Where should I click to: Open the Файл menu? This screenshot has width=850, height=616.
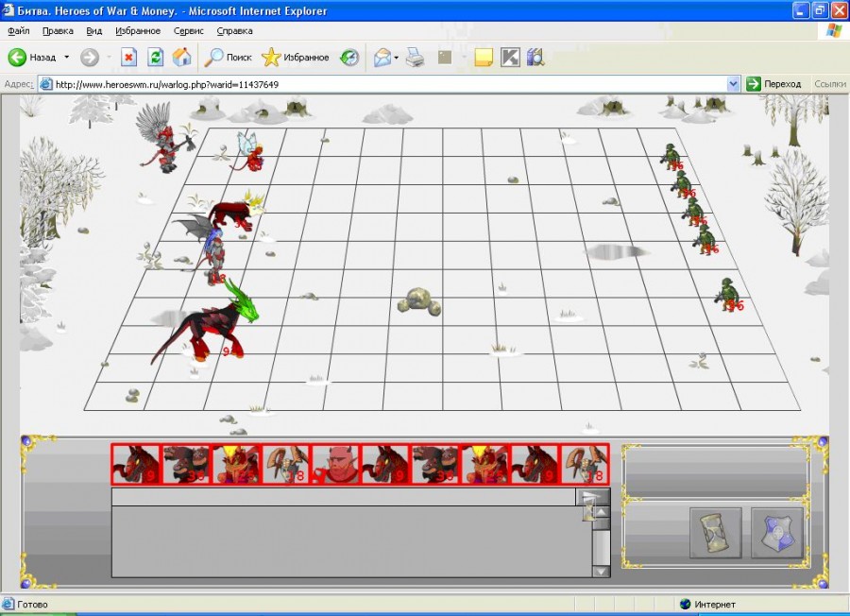[19, 31]
